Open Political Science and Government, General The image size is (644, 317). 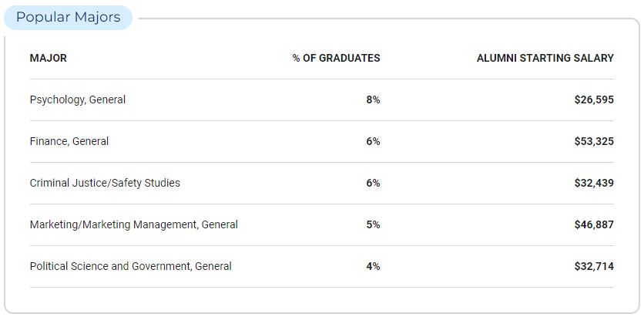tap(131, 266)
